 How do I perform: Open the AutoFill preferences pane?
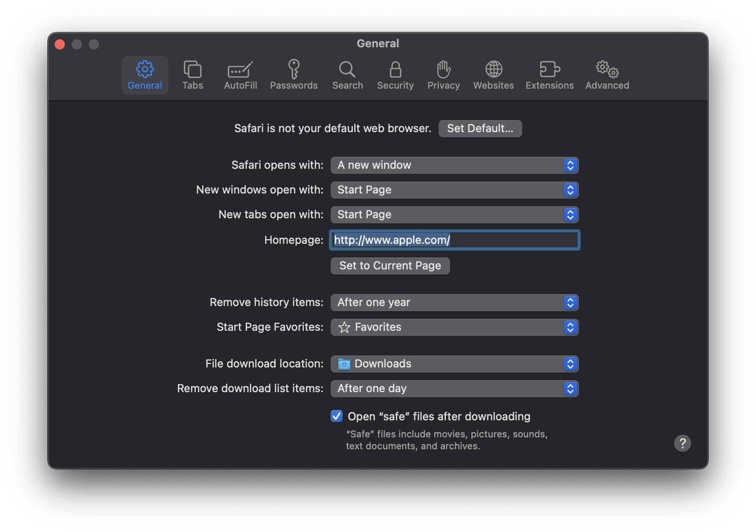pos(240,75)
